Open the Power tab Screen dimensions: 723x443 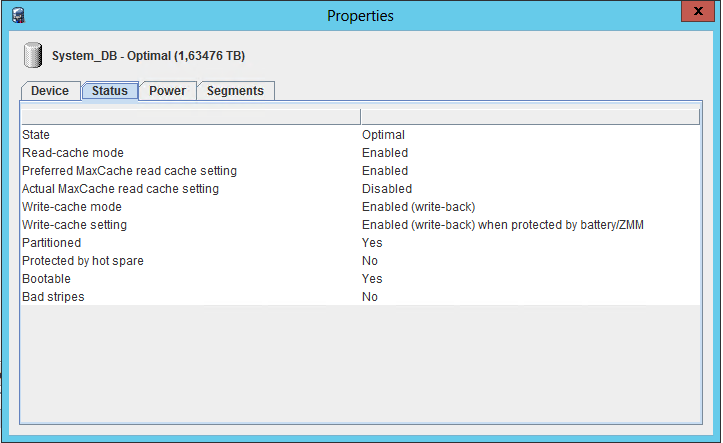167,91
